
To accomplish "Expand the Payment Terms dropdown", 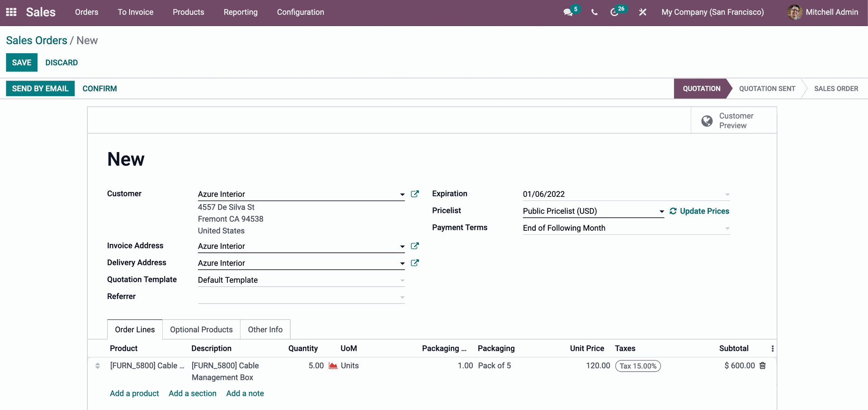I will (x=727, y=228).
